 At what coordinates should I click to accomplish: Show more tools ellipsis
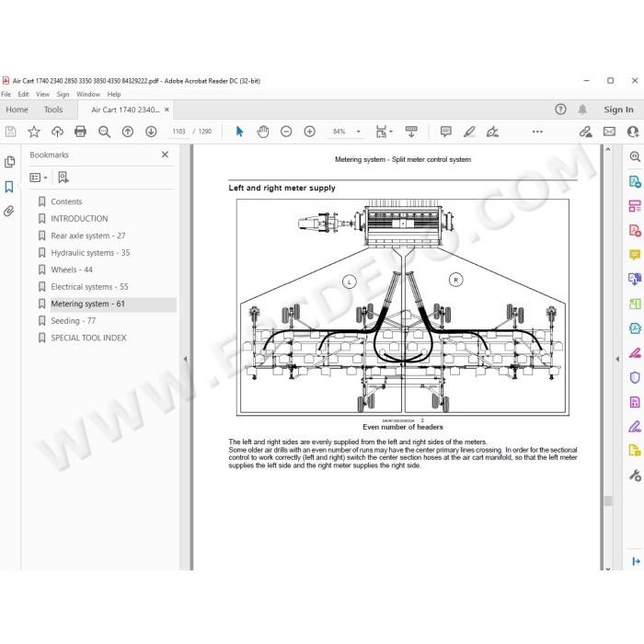tap(537, 132)
